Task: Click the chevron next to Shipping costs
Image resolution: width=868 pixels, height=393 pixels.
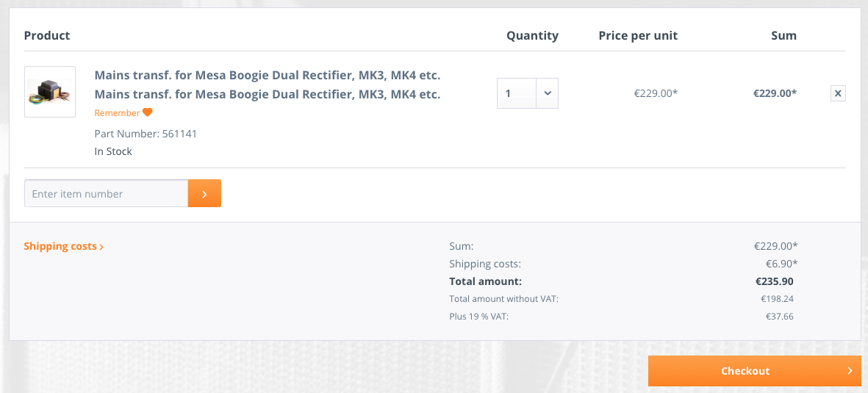Action: 101,247
